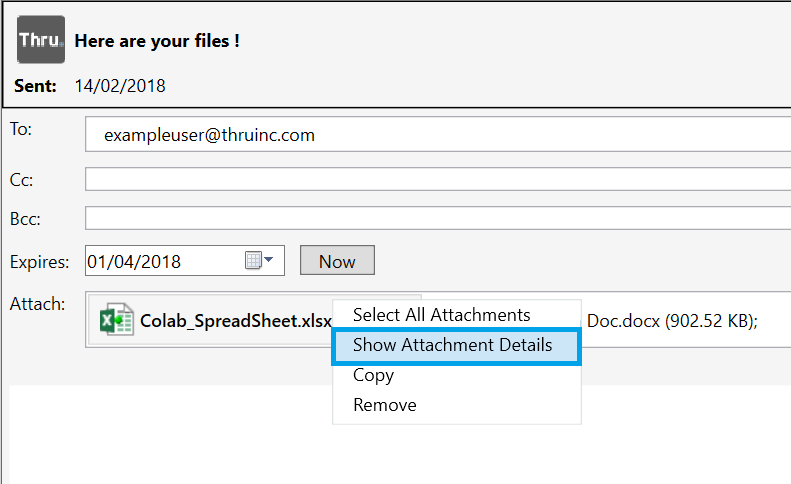Click the Excel icon on the spreadsheet attachment
This screenshot has width=791, height=484.
(117, 320)
